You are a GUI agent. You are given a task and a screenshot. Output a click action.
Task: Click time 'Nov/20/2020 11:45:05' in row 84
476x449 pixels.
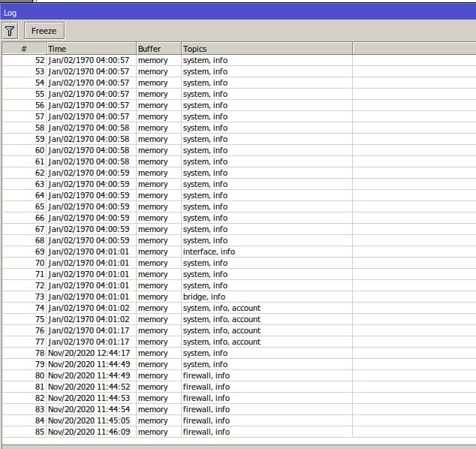pos(89,420)
